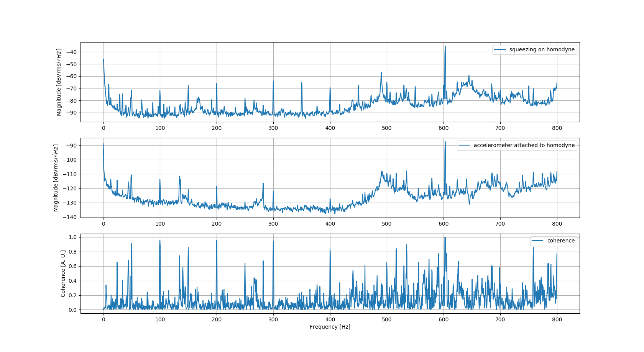Click the 0.2 tick on the coherence plot
This screenshot has height=352, width=644.
click(72, 295)
